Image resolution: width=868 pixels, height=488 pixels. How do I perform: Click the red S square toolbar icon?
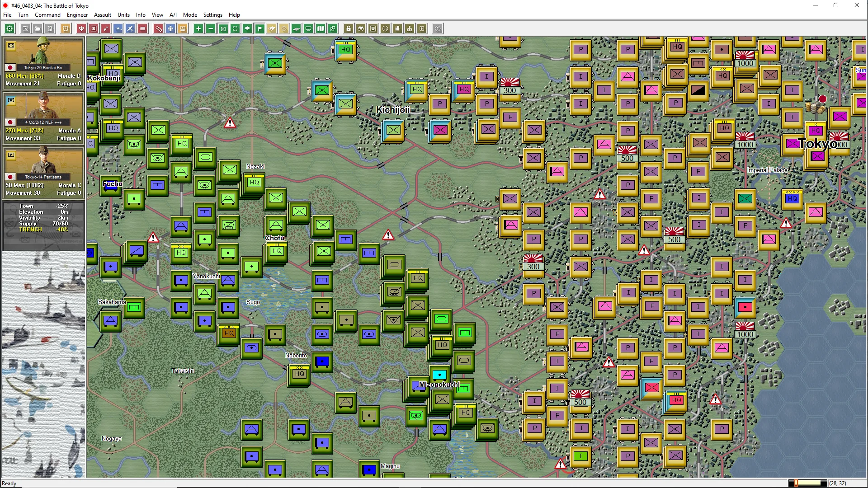tap(94, 28)
